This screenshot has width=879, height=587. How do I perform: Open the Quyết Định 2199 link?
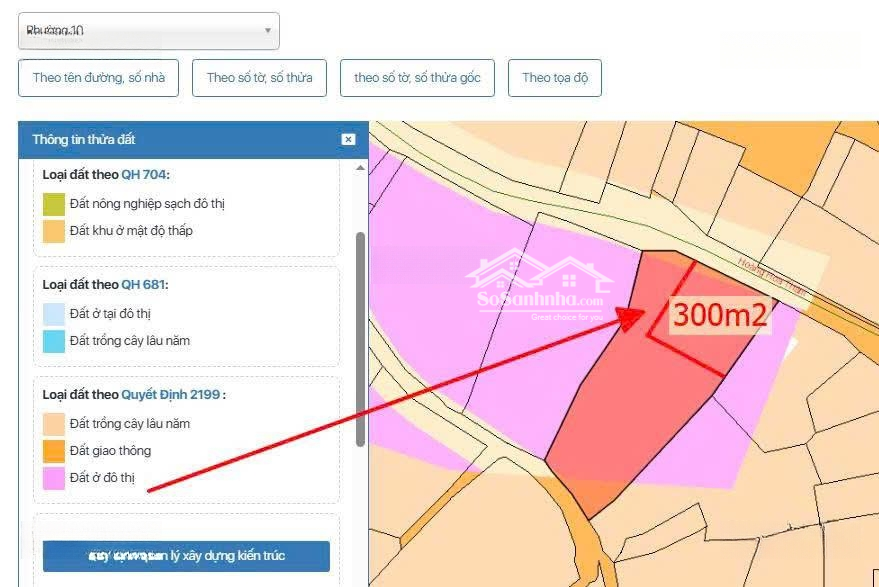tap(171, 395)
